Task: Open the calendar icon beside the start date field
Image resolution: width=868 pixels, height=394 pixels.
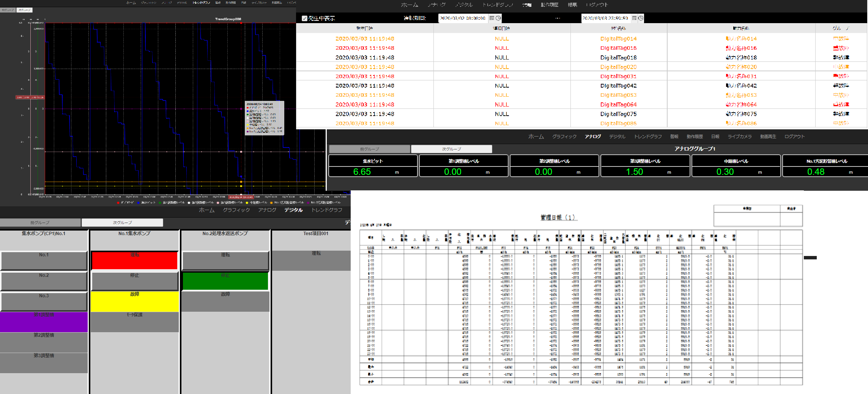Action: (x=492, y=18)
